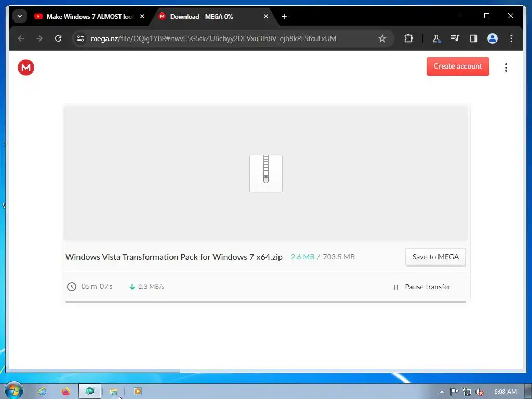Click the MEGA logo icon
The height and width of the screenshot is (399, 532).
coord(26,67)
